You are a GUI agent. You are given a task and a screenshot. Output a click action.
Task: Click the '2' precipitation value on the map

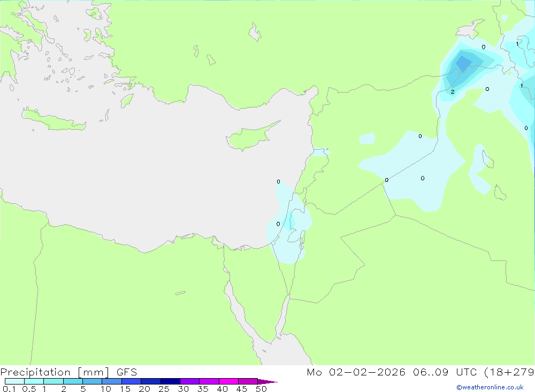453,91
